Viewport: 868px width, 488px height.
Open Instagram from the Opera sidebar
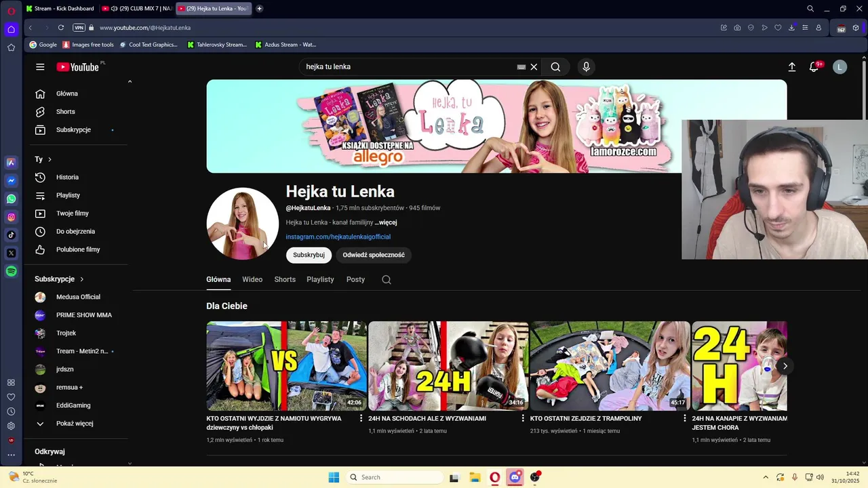click(x=11, y=217)
